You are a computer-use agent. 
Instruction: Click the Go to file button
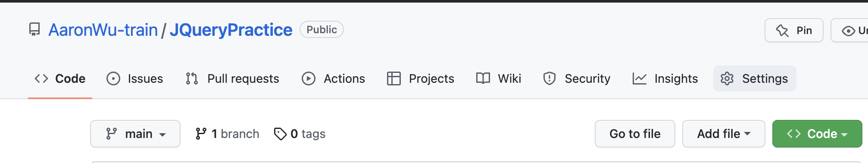pos(635,134)
